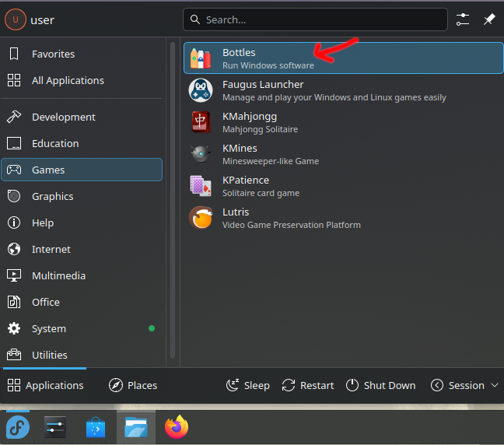Pin the launcher open with pin icon
The image size is (504, 445).
click(x=489, y=19)
